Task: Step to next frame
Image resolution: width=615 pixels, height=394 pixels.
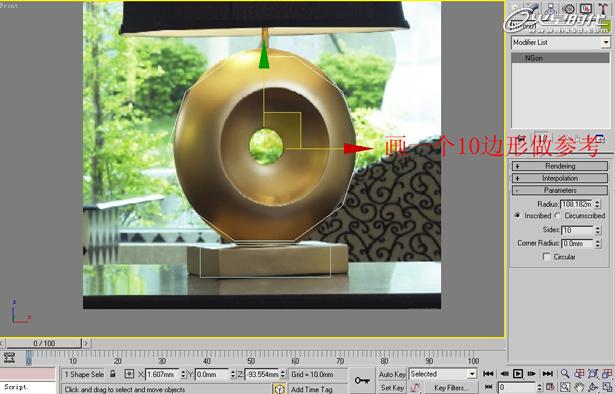Action: coord(532,374)
